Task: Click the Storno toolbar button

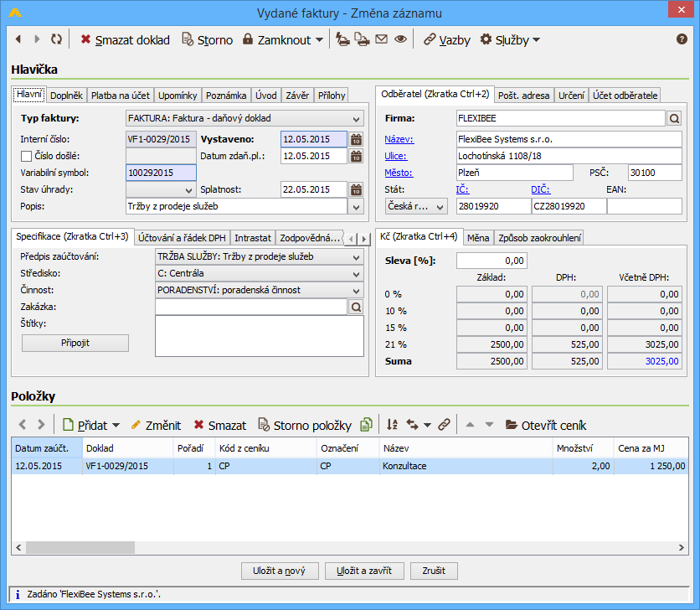Action: coord(207,39)
